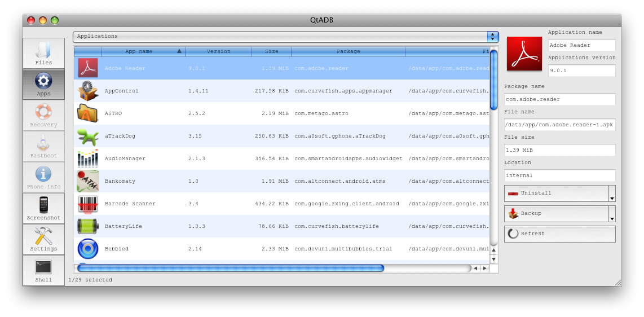This screenshot has height=317, width=644.
Task: Click the Location field showing internal
Action: coord(560,175)
